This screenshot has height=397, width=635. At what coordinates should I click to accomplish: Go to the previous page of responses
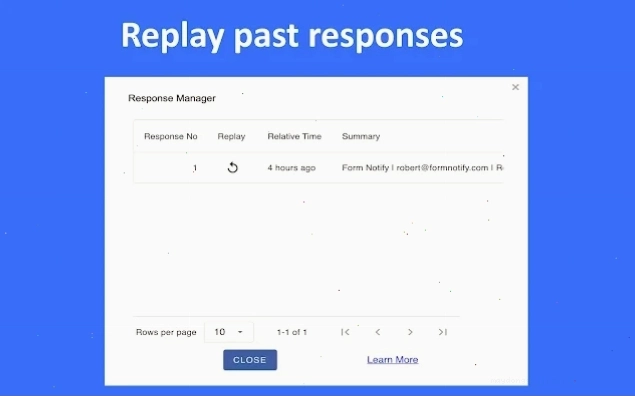[378, 332]
